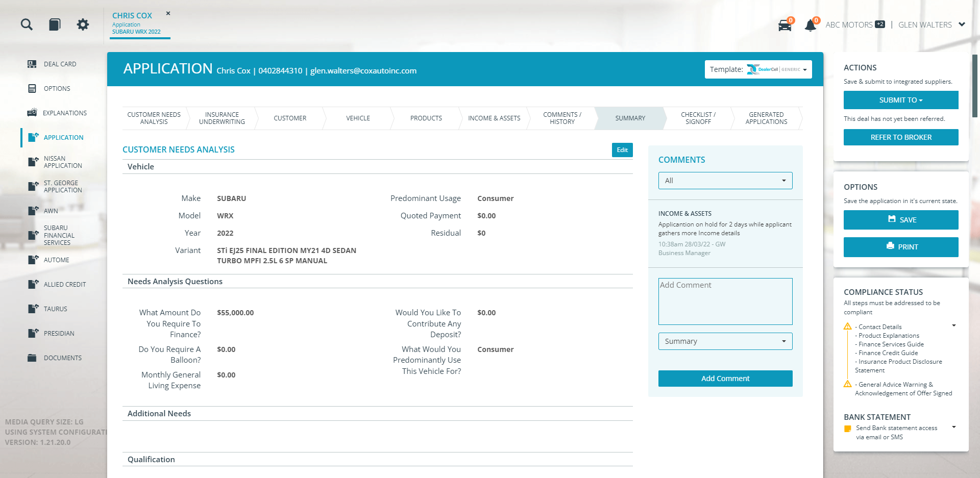Open the Summary comment category dropdown
The image size is (980, 478).
(x=725, y=341)
